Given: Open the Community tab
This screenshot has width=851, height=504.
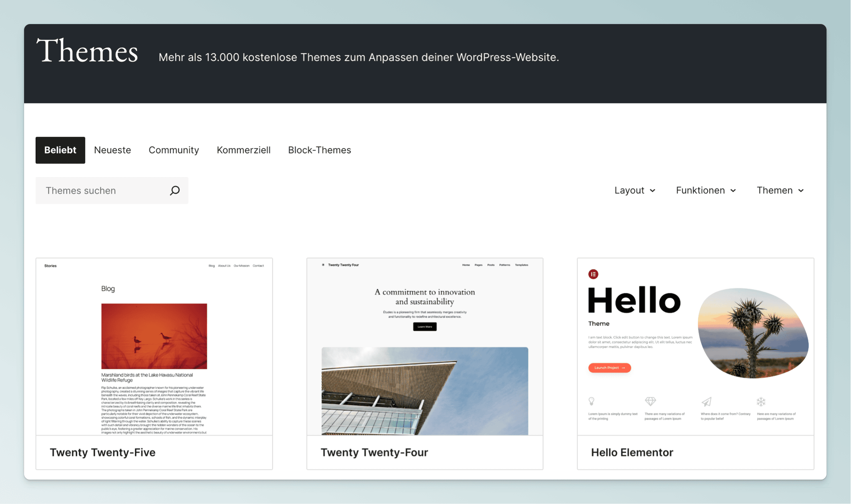Looking at the screenshot, I should (174, 150).
